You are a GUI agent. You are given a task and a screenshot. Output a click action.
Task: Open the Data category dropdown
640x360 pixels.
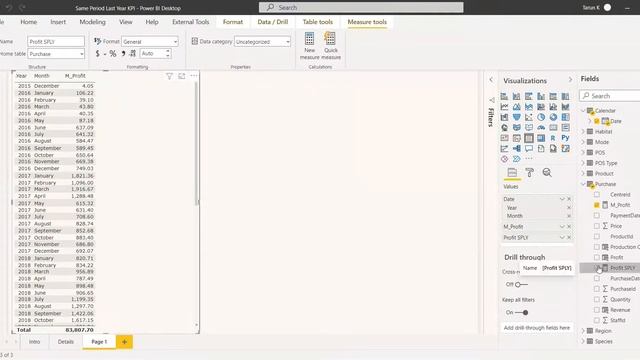pyautogui.click(x=262, y=42)
